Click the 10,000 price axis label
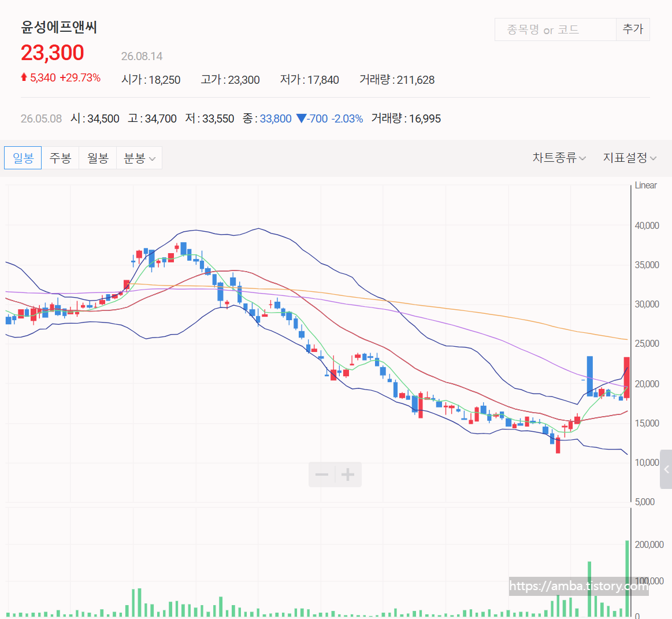The width and height of the screenshot is (672, 619). [x=647, y=462]
